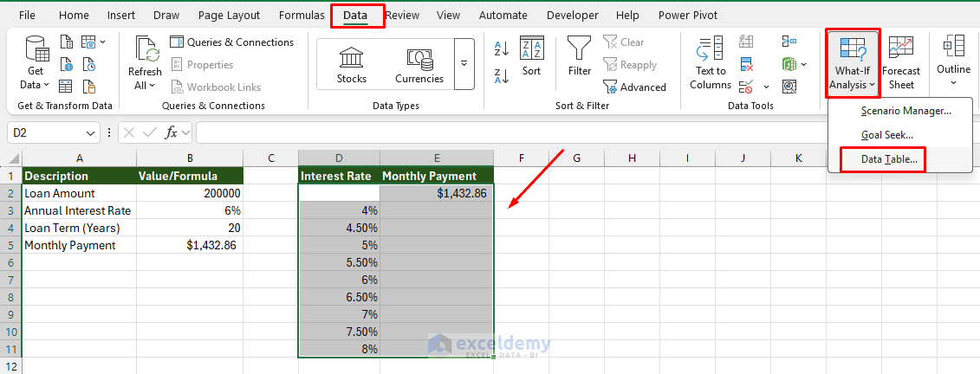
Task: Open the File tab
Action: tap(28, 16)
